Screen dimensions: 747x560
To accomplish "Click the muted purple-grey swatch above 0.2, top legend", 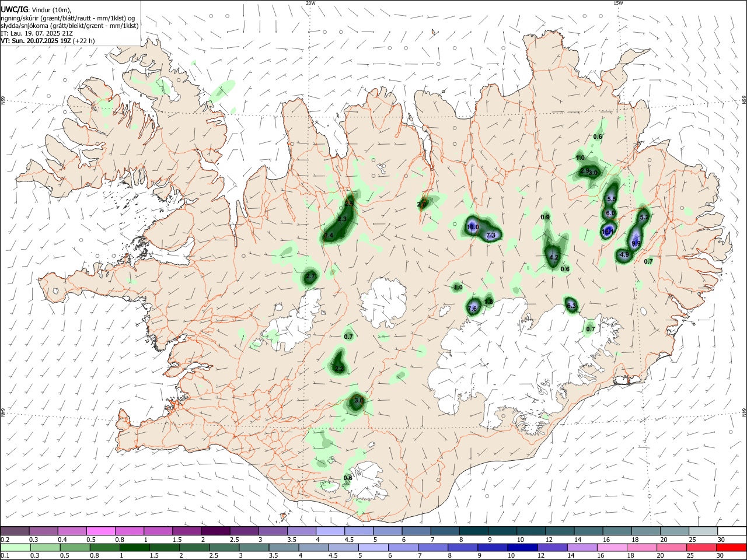I will click(15, 531).
